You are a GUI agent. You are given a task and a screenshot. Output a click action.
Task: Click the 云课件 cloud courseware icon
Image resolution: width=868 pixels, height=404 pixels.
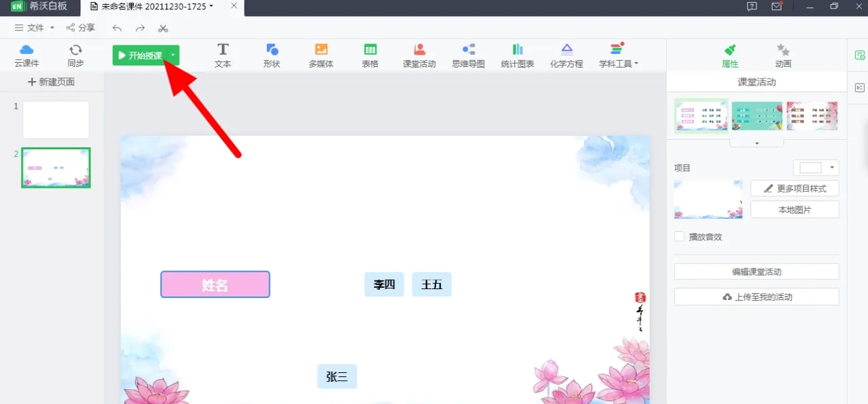(26, 55)
